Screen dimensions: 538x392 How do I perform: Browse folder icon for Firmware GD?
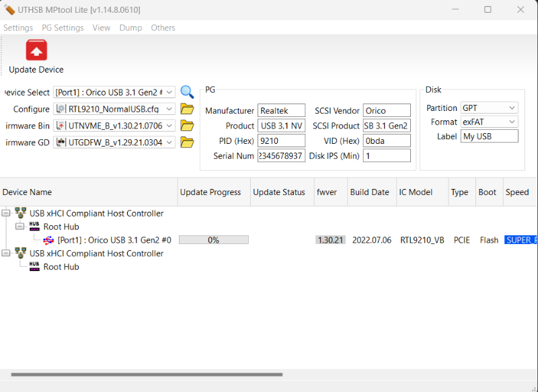[x=187, y=142]
